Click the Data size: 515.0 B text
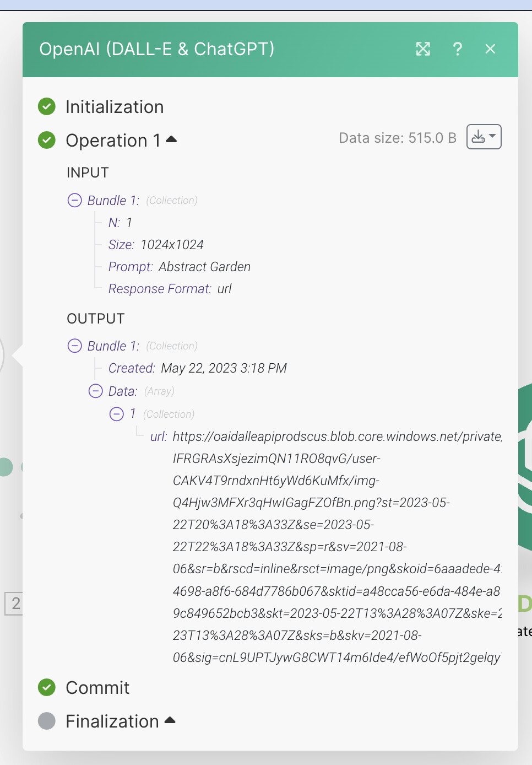This screenshot has height=765, width=532. [x=398, y=138]
